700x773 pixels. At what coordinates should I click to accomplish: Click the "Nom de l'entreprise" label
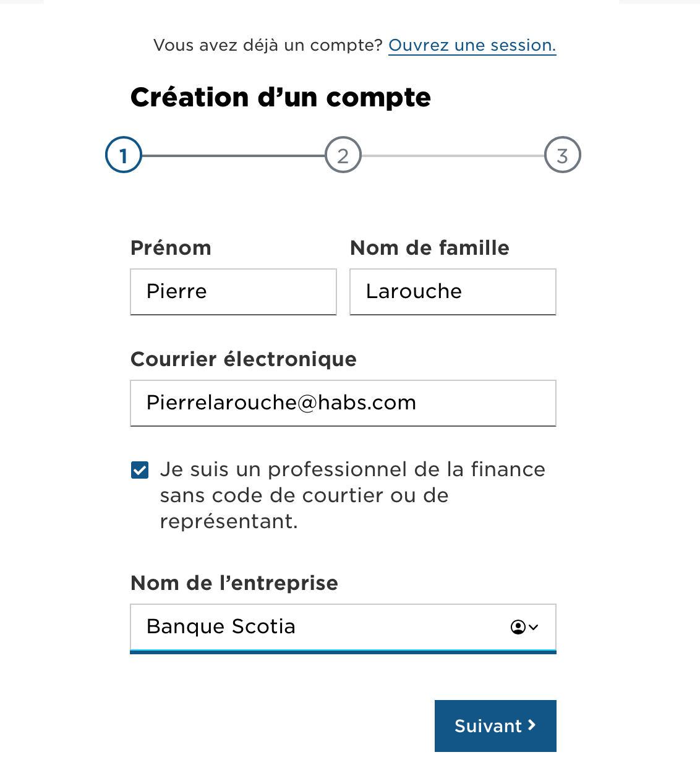pyautogui.click(x=234, y=583)
